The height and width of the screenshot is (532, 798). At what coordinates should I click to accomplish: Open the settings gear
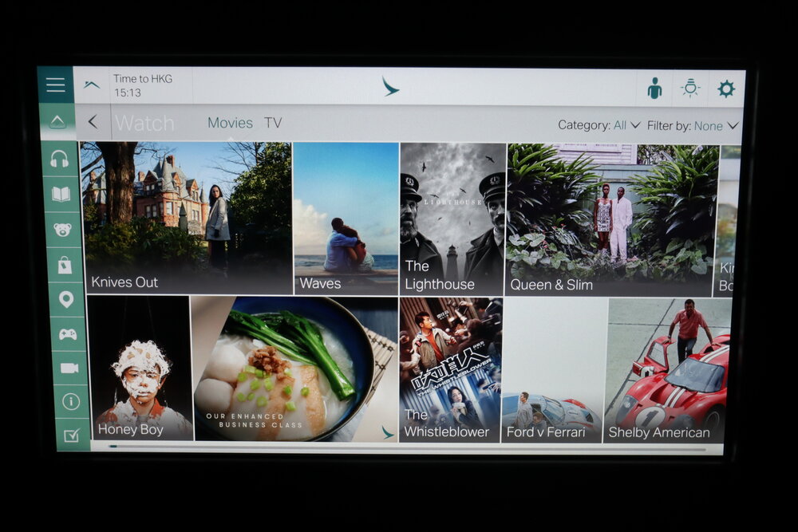(725, 88)
